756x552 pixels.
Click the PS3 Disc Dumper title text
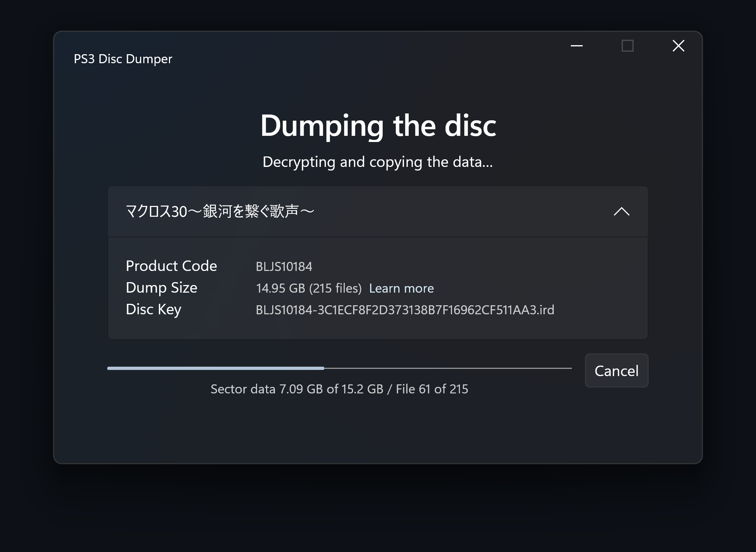[x=123, y=59]
